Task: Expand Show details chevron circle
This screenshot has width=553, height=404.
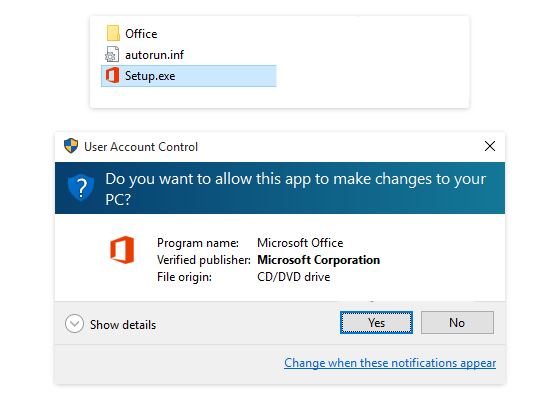Action: (x=74, y=324)
